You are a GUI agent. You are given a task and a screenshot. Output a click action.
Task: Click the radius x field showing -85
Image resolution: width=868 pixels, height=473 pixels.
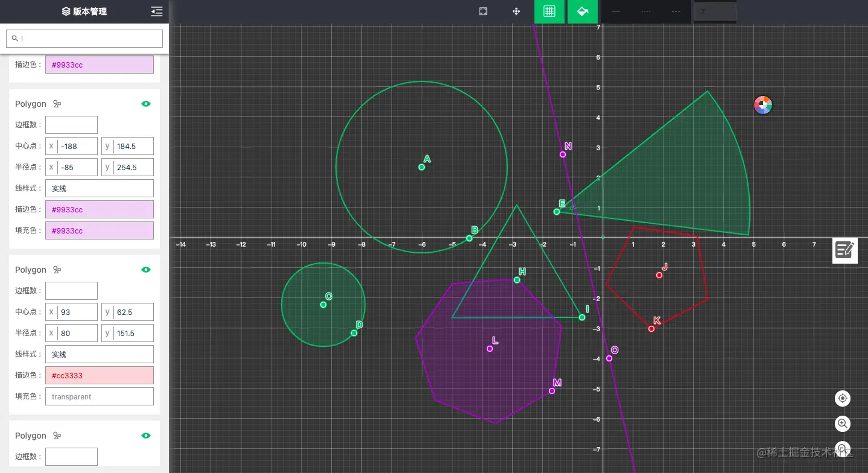click(x=71, y=167)
